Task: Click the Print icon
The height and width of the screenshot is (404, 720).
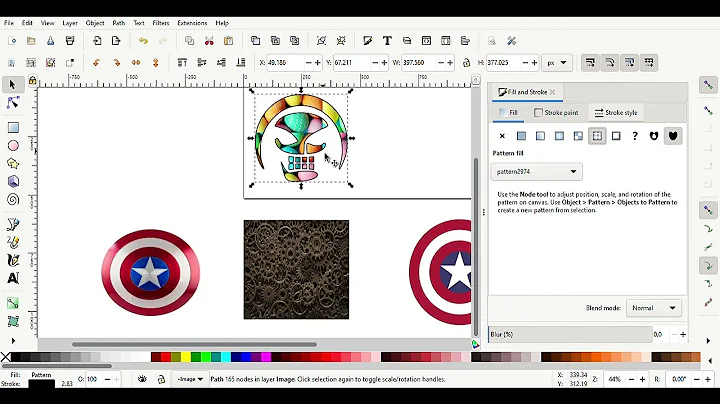Action: [x=70, y=41]
